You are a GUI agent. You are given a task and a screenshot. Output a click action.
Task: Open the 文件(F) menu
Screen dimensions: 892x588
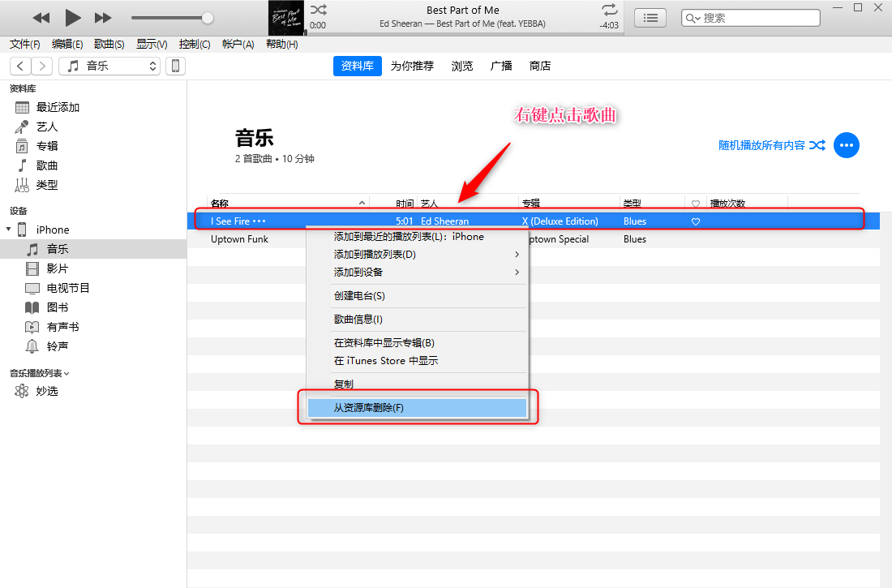point(25,45)
